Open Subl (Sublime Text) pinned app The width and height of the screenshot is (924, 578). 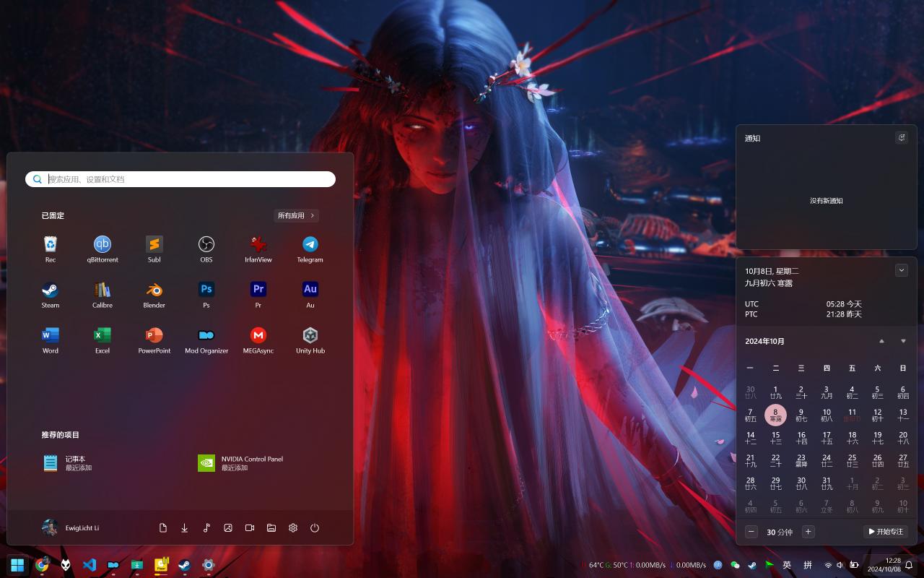(x=154, y=249)
